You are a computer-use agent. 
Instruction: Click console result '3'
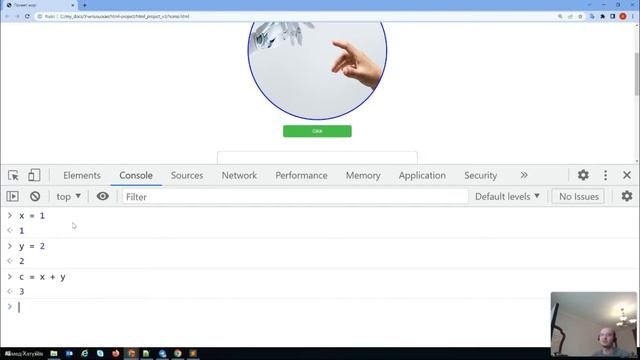pos(22,291)
